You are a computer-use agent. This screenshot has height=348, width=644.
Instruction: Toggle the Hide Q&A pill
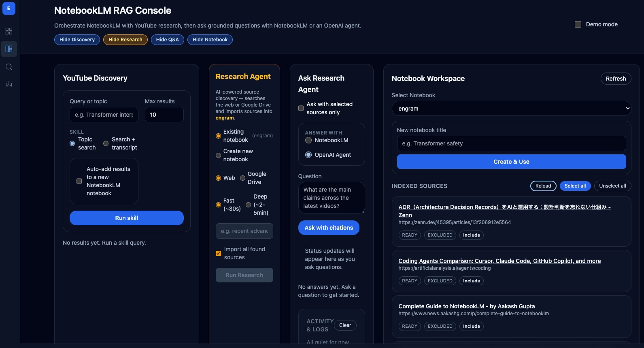(x=168, y=40)
